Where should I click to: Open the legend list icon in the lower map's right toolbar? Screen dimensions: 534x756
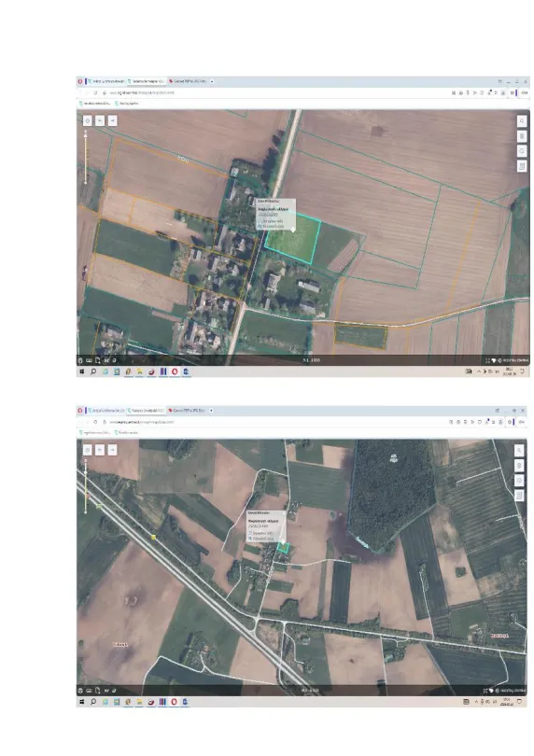(519, 496)
